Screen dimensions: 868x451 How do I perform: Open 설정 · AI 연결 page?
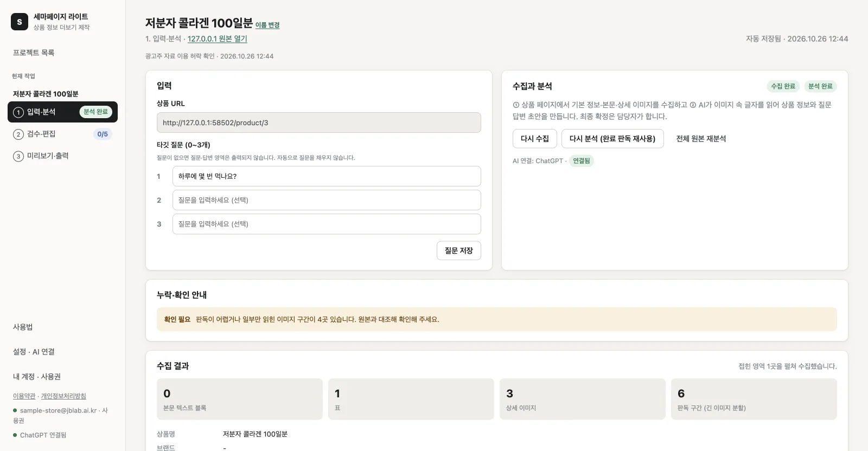click(34, 352)
